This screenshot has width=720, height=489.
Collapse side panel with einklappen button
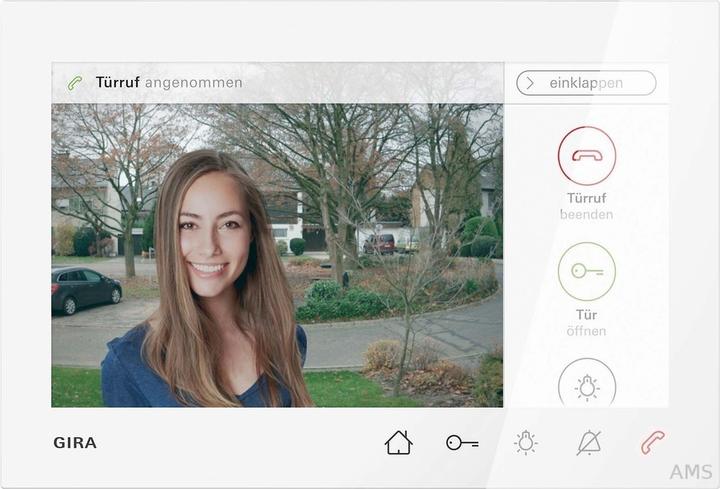coord(586,83)
